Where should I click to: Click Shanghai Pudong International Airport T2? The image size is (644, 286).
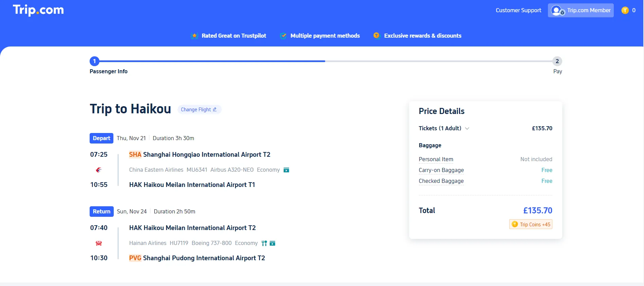204,258
